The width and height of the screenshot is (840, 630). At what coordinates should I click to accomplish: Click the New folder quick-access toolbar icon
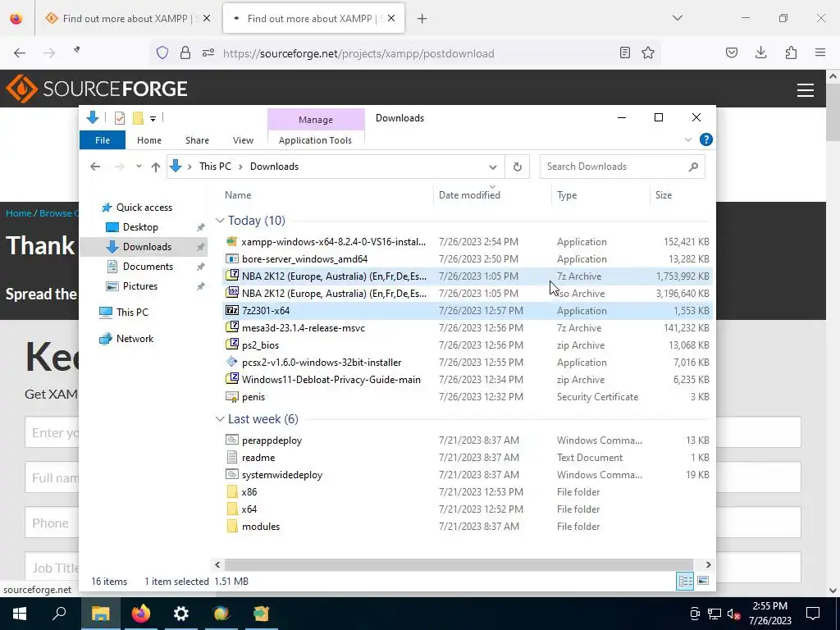coord(138,118)
